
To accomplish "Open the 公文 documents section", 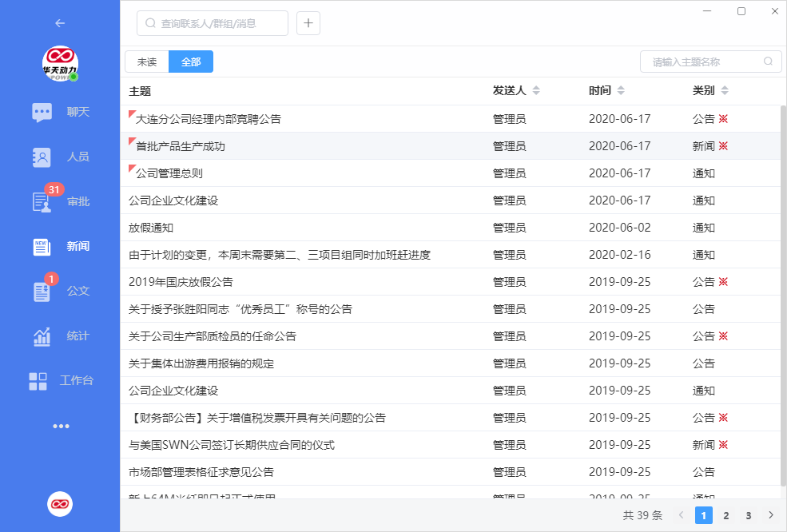I will pos(60,291).
